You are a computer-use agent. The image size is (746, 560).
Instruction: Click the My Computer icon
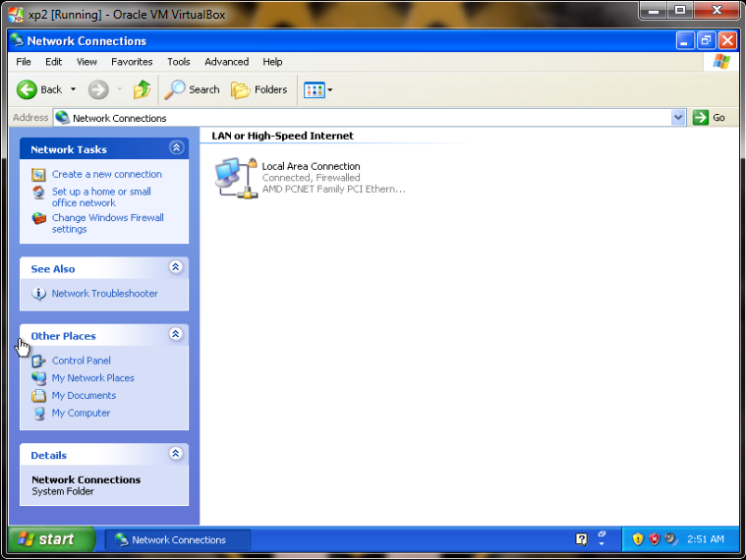[38, 413]
